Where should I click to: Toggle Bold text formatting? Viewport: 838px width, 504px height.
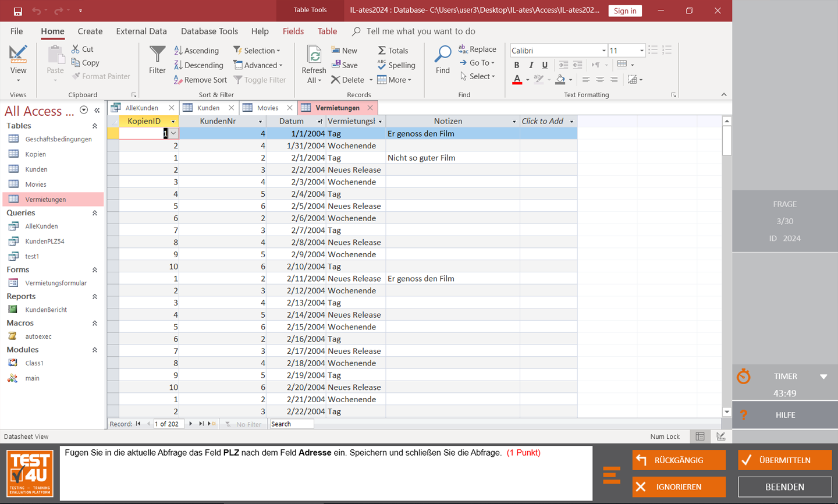(517, 65)
